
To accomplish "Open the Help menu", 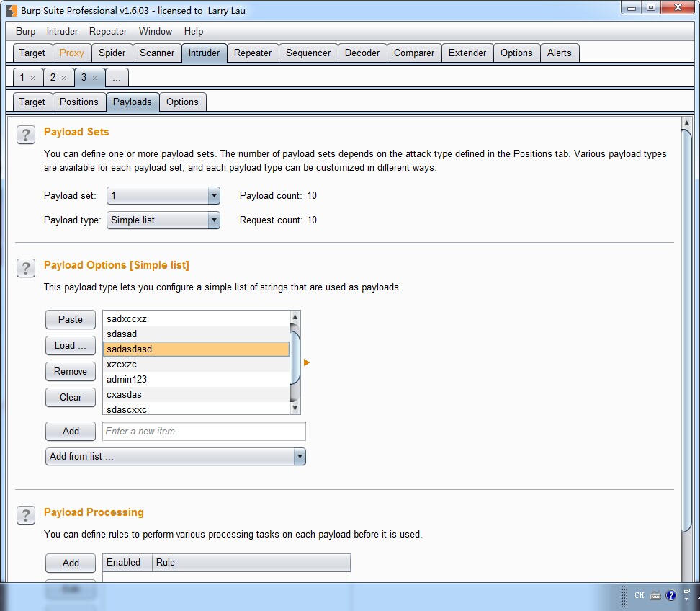I will [x=194, y=31].
